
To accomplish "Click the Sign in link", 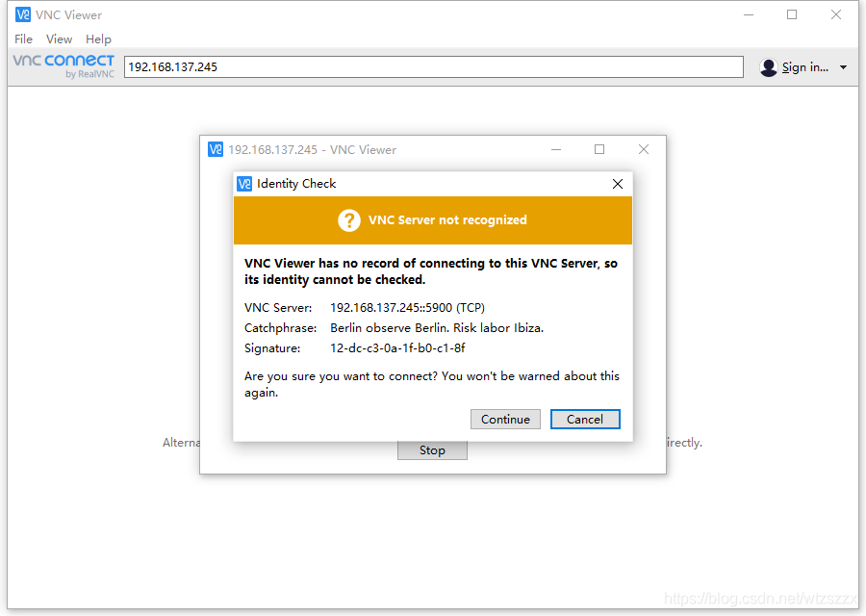I will tap(804, 67).
